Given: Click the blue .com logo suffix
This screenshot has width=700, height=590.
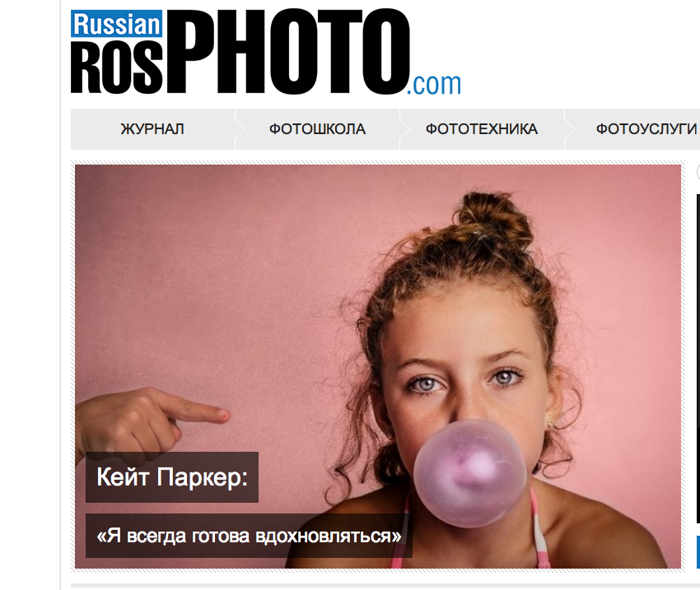Looking at the screenshot, I should (x=433, y=84).
